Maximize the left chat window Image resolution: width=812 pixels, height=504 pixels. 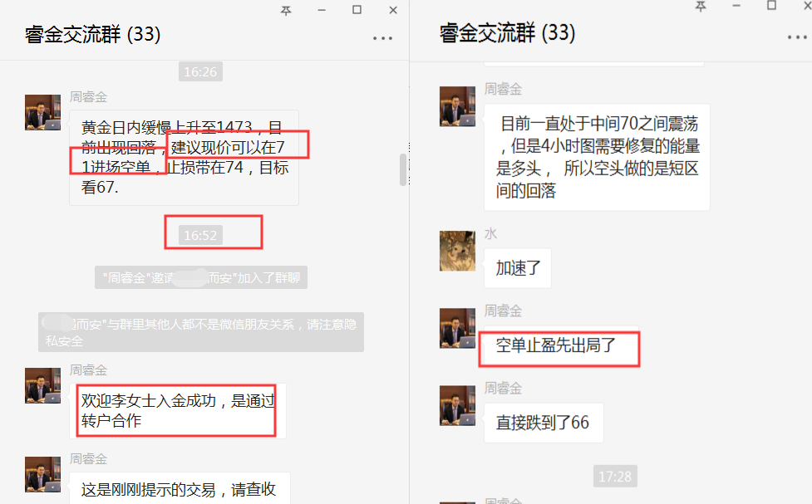[357, 10]
